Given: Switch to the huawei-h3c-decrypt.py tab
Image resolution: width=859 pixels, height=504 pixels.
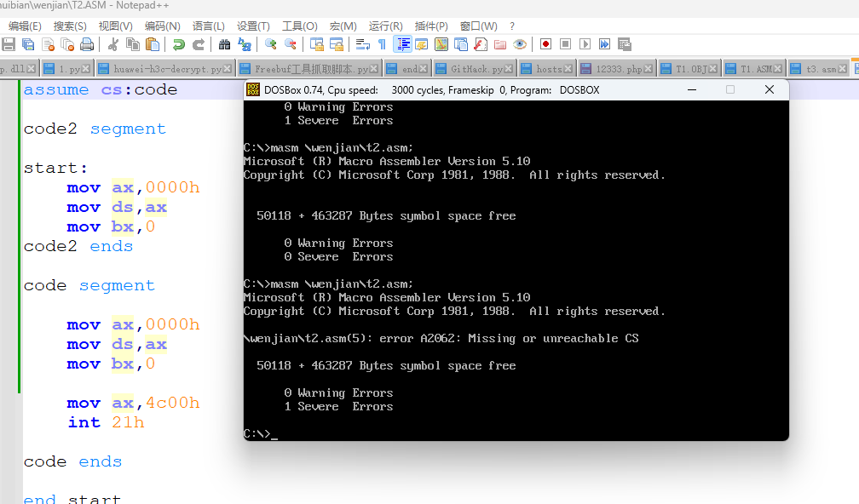Looking at the screenshot, I should click(167, 69).
